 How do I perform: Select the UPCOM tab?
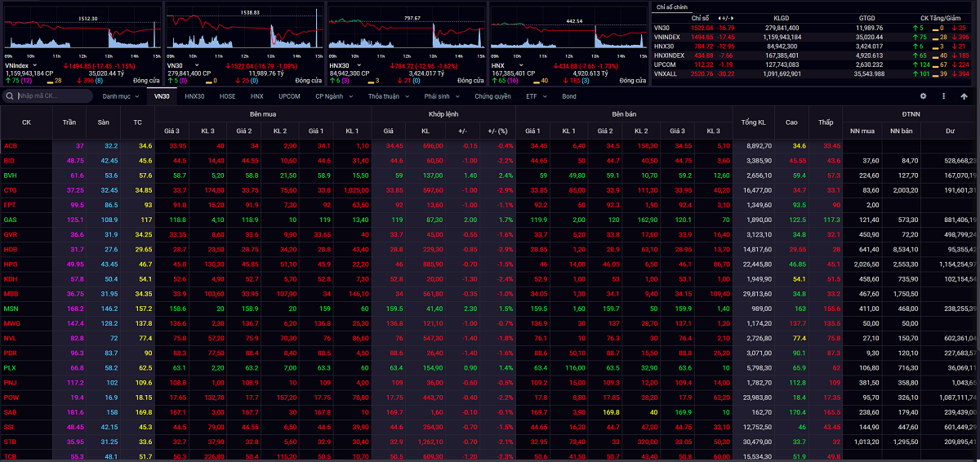(289, 96)
